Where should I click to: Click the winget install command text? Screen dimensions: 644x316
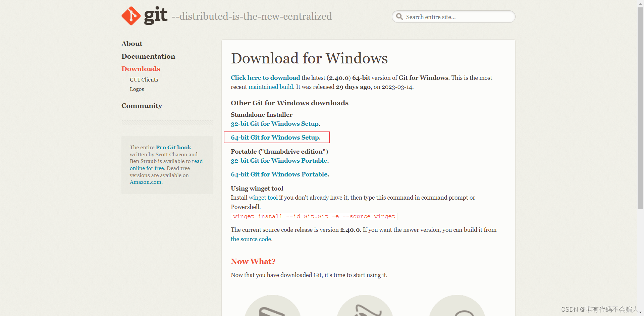coord(314,216)
